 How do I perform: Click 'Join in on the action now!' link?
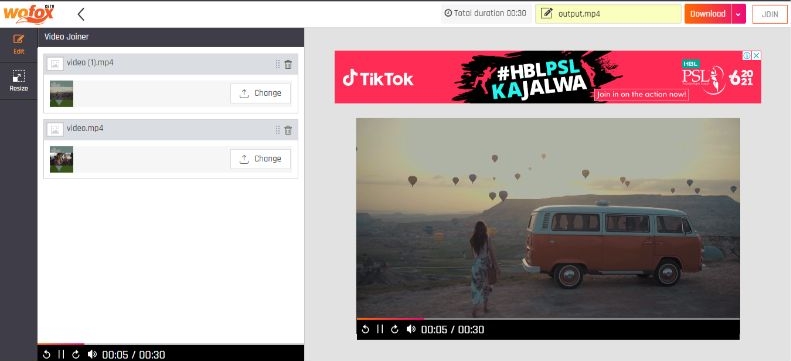coord(641,94)
